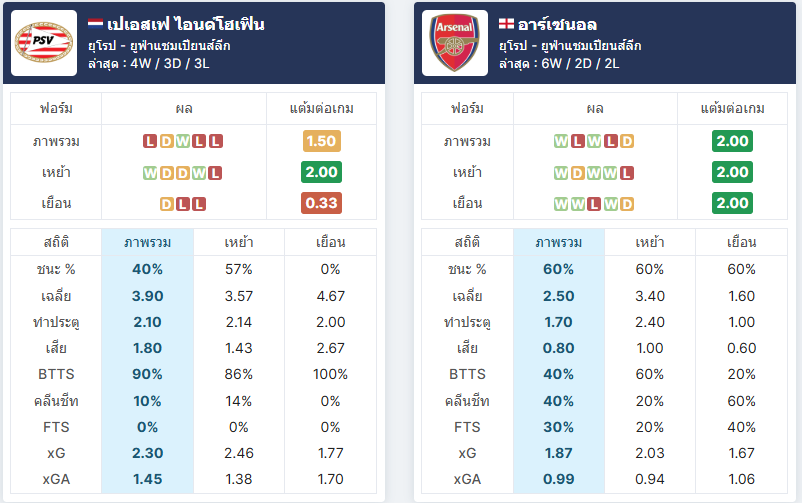Click the xG row label in PSV table

coord(56,453)
